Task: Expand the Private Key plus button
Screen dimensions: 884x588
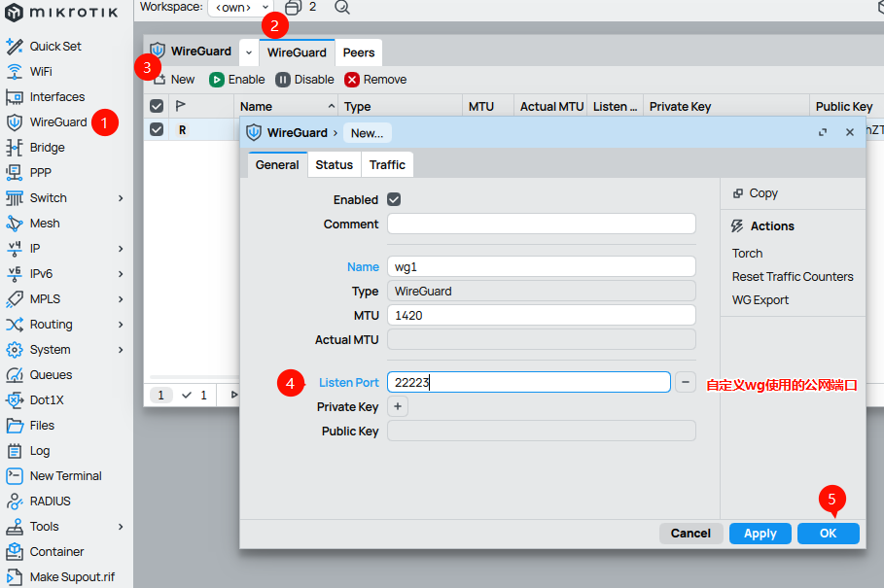Action: tap(398, 406)
